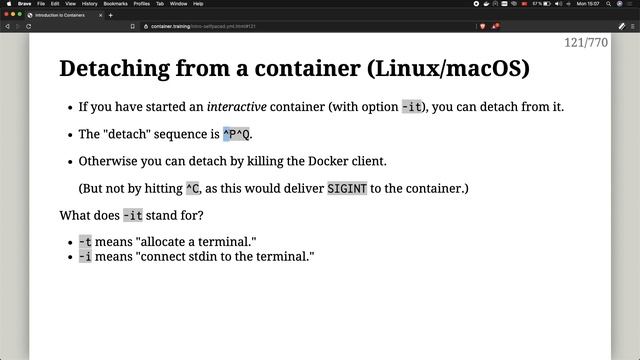Click the text "What does -it stand for?"
This screenshot has width=640, height=360.
[x=131, y=216]
